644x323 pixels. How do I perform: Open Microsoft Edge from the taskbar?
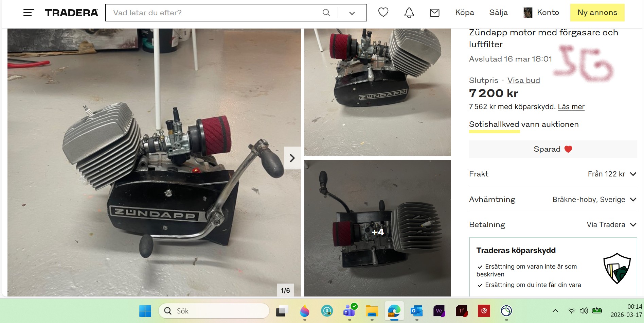[x=394, y=311]
